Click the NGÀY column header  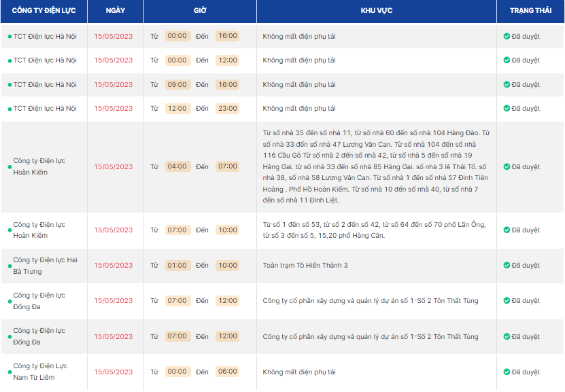pyautogui.click(x=116, y=11)
